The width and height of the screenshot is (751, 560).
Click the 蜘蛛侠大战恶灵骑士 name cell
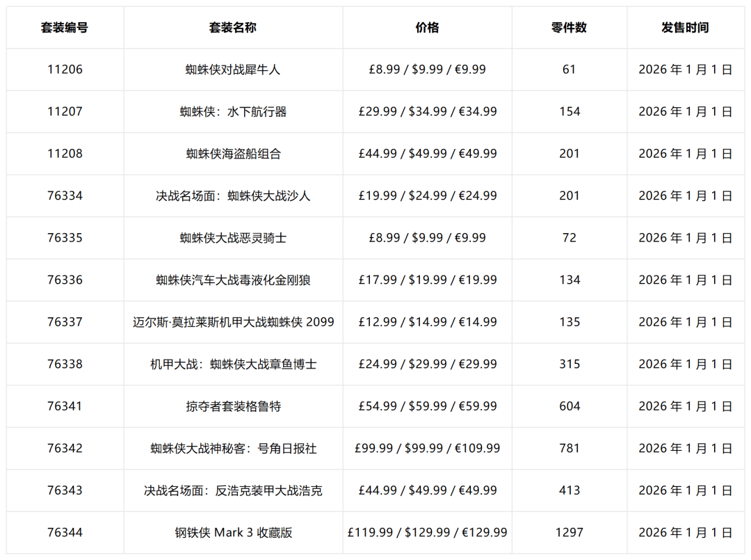(233, 238)
